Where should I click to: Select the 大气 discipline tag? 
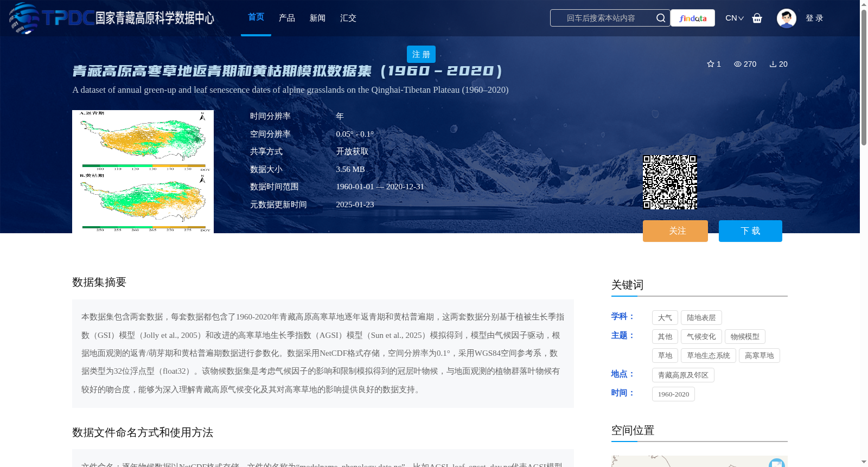(665, 318)
